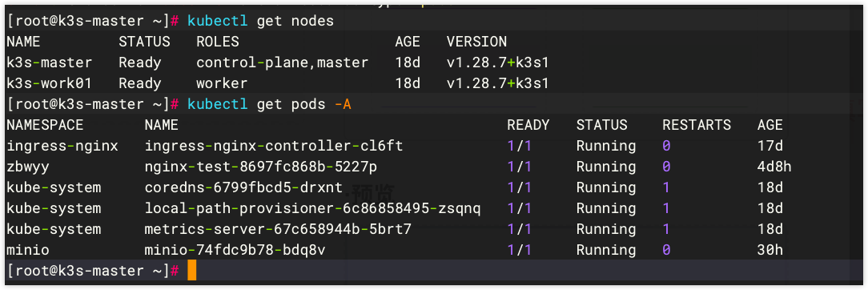Click the NAMESPACE column header

pyautogui.click(x=45, y=125)
